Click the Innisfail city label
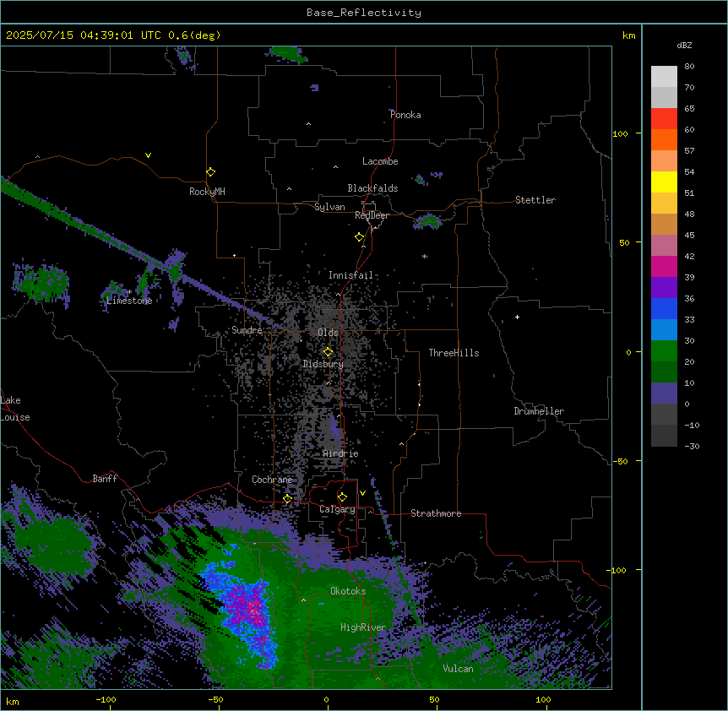 point(350,275)
